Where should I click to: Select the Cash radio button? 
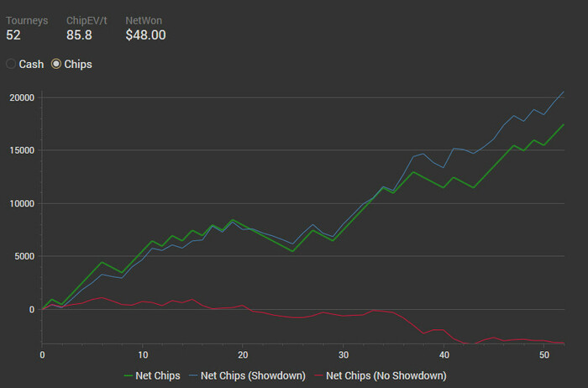[11, 64]
